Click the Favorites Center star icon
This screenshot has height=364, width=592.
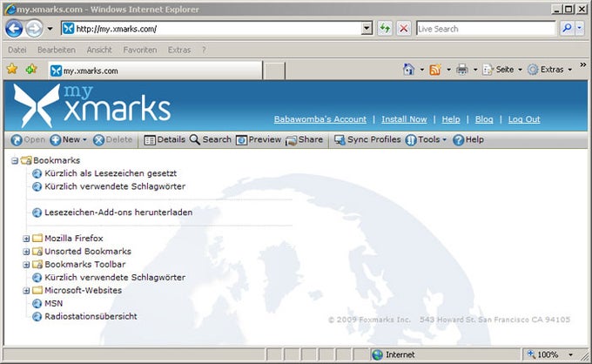12,69
